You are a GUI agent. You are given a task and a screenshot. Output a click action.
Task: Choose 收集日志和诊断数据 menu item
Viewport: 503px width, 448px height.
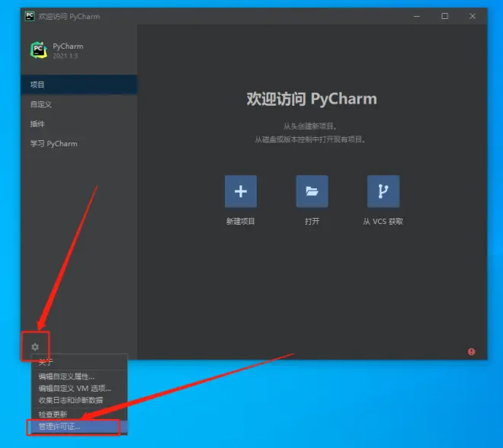click(x=79, y=400)
